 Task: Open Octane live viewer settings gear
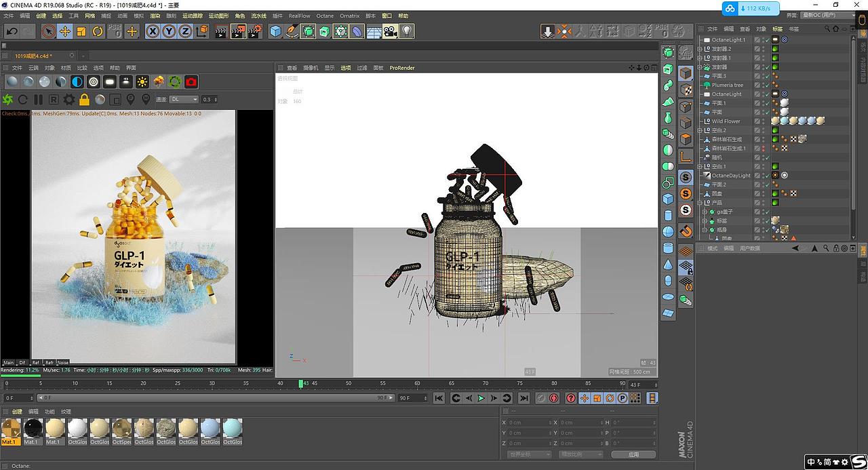(x=69, y=100)
